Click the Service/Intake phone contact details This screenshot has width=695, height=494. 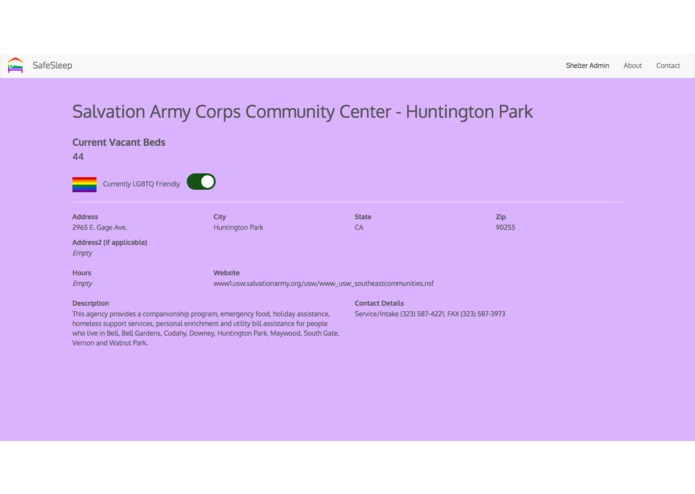430,314
